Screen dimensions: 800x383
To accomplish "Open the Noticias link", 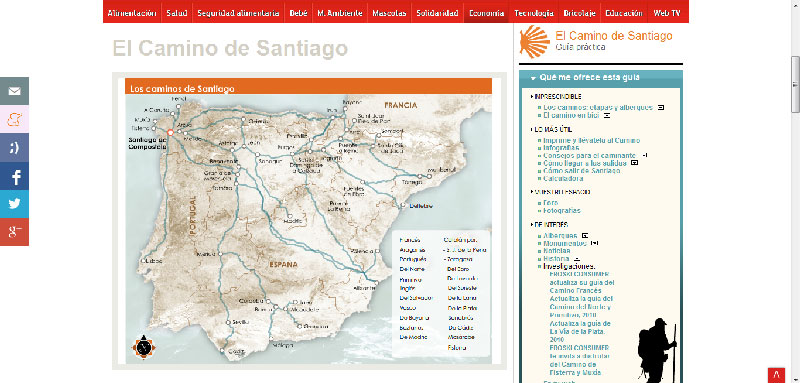I will pyautogui.click(x=557, y=251).
